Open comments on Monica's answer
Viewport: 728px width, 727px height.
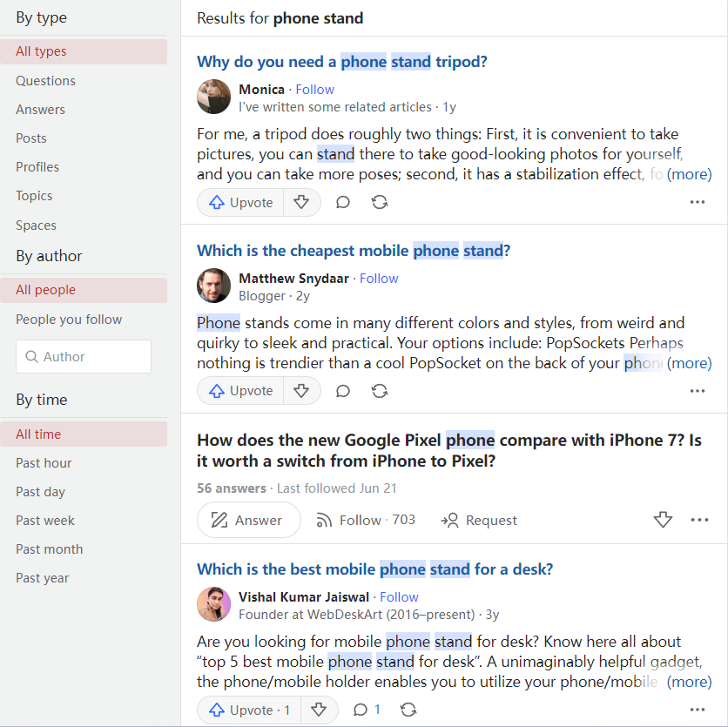click(x=342, y=202)
